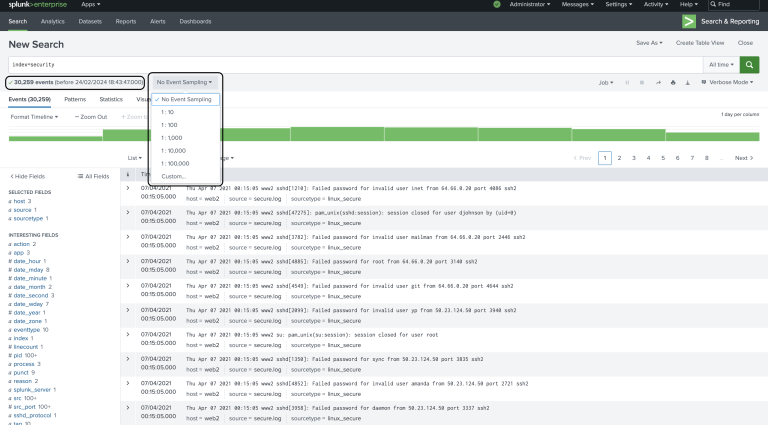
Task: Click the Search & Reporting app icon
Action: [x=689, y=21]
